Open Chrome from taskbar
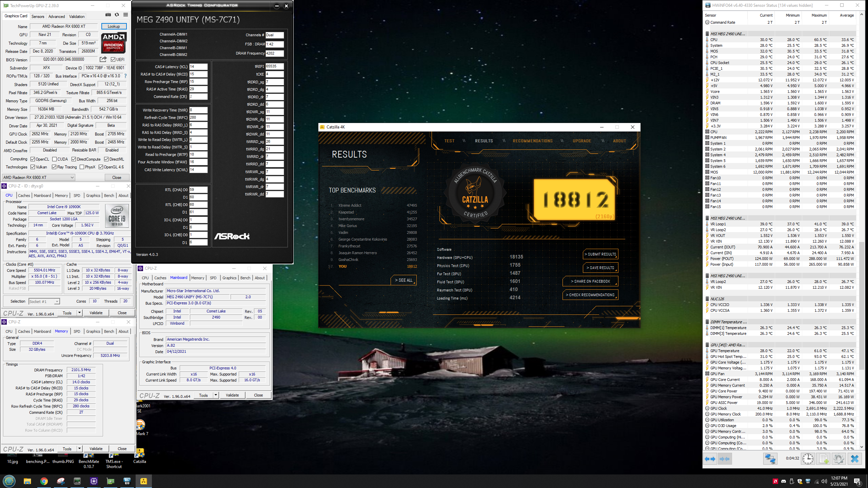Screen dimensions: 868x488 [x=44, y=481]
